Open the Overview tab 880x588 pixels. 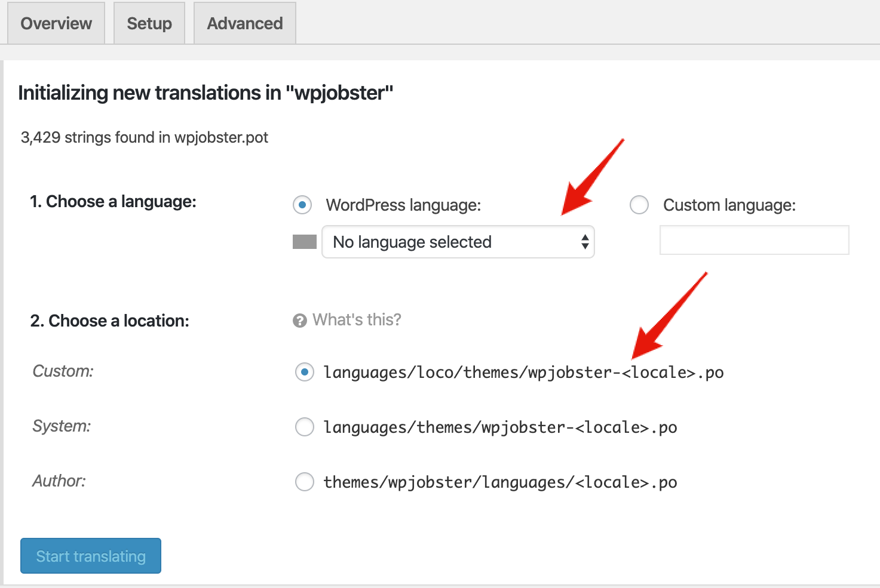pyautogui.click(x=56, y=23)
